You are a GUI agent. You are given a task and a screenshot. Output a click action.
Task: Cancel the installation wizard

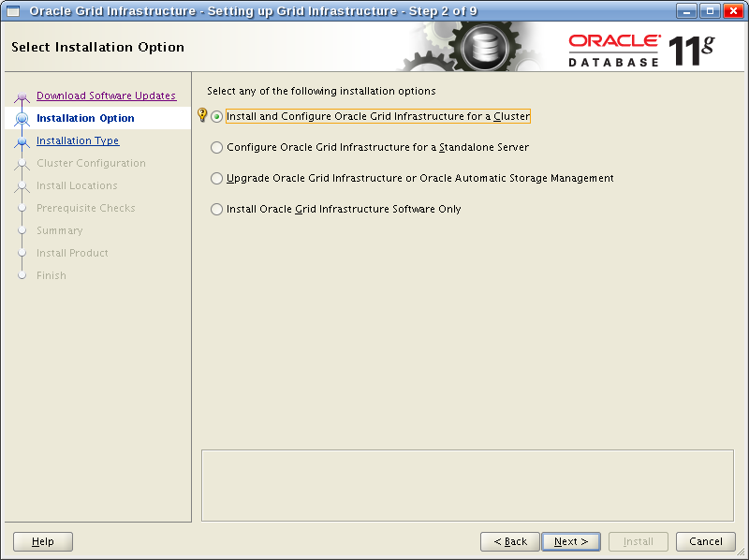706,541
